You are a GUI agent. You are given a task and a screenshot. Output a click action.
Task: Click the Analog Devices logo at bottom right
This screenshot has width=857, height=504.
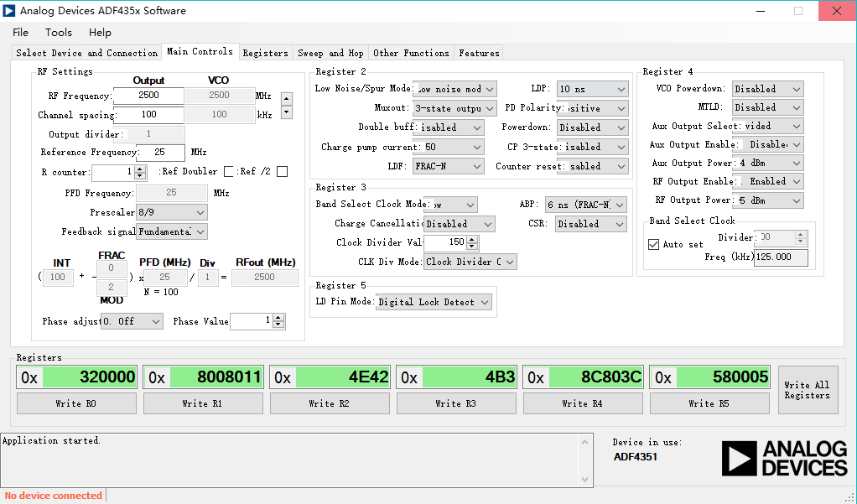coord(785,458)
